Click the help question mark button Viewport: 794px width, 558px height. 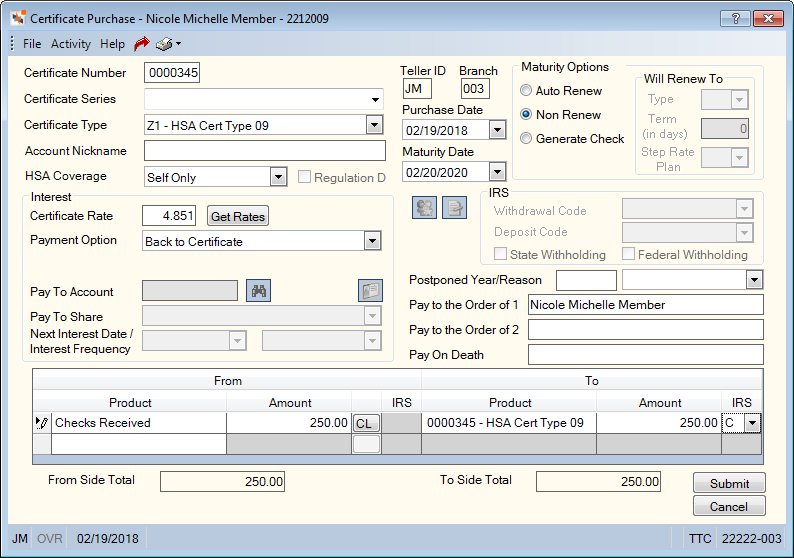[736, 19]
